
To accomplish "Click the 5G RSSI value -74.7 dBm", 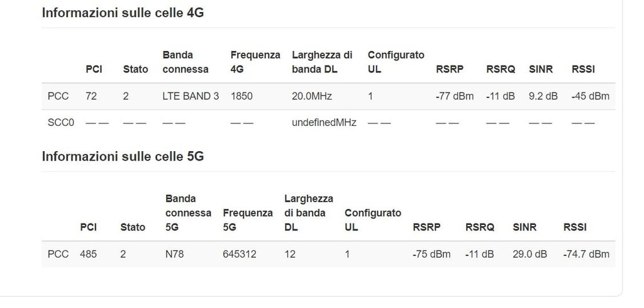I will coord(586,254).
